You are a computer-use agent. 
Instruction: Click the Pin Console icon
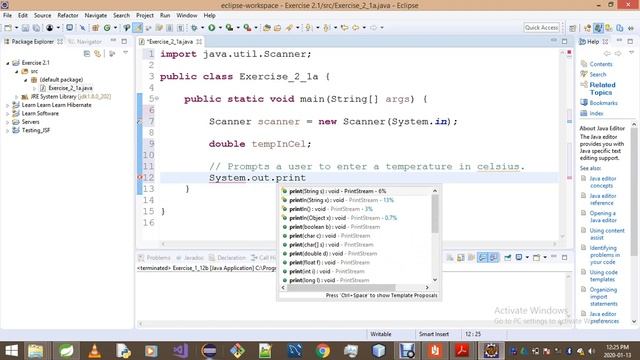(x=508, y=258)
